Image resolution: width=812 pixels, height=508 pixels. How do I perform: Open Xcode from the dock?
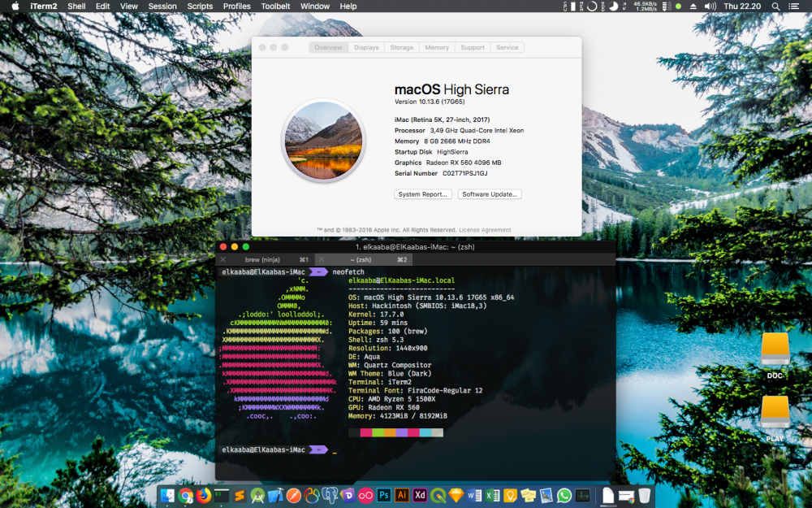275,496
